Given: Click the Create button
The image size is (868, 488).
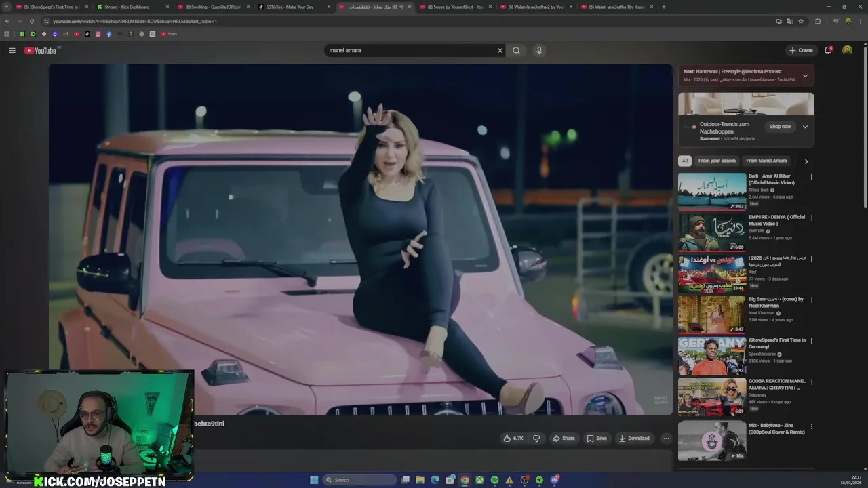Looking at the screenshot, I should 801,50.
